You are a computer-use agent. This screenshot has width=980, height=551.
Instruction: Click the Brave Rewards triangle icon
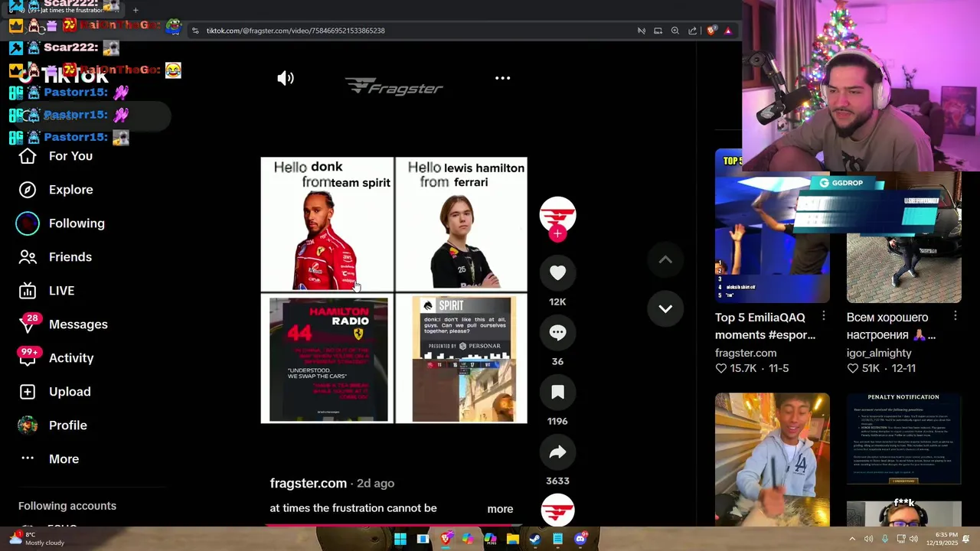(728, 31)
